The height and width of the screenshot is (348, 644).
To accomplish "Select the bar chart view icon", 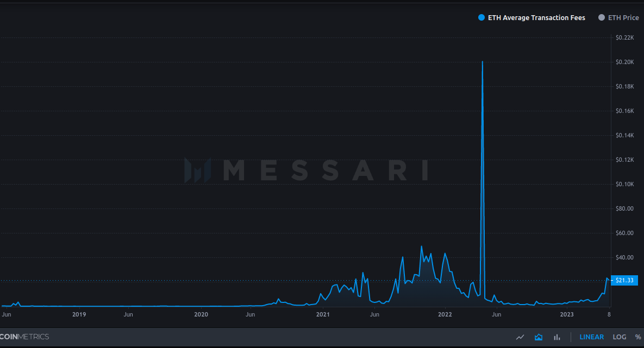I will (557, 337).
